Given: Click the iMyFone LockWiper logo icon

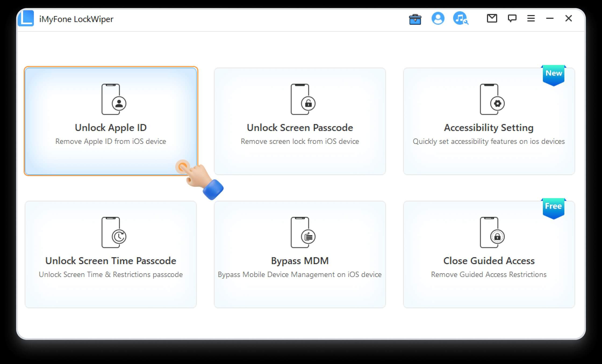Looking at the screenshot, I should tap(26, 18).
